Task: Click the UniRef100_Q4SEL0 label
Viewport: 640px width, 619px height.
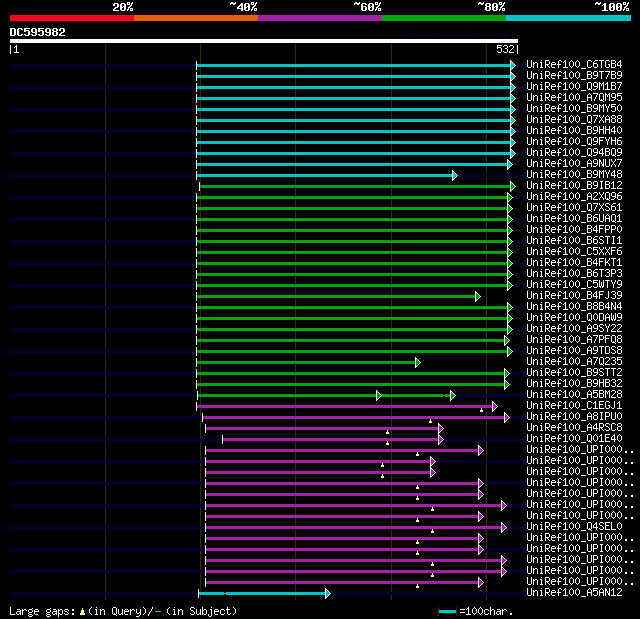Action: tap(574, 527)
